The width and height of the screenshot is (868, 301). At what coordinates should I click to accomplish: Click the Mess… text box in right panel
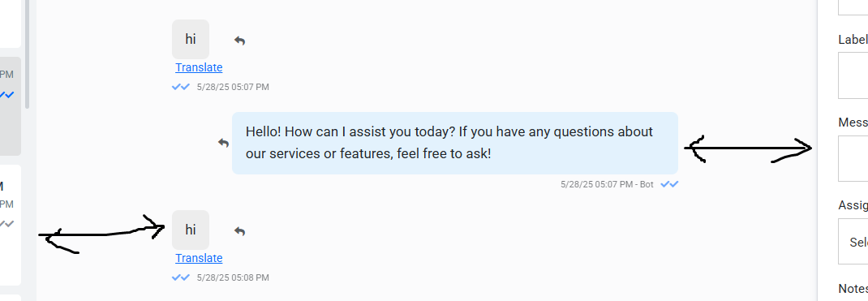coord(853,158)
